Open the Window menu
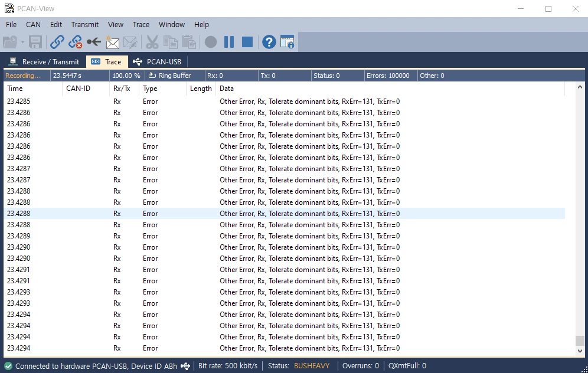This screenshot has height=373, width=588. tap(172, 24)
